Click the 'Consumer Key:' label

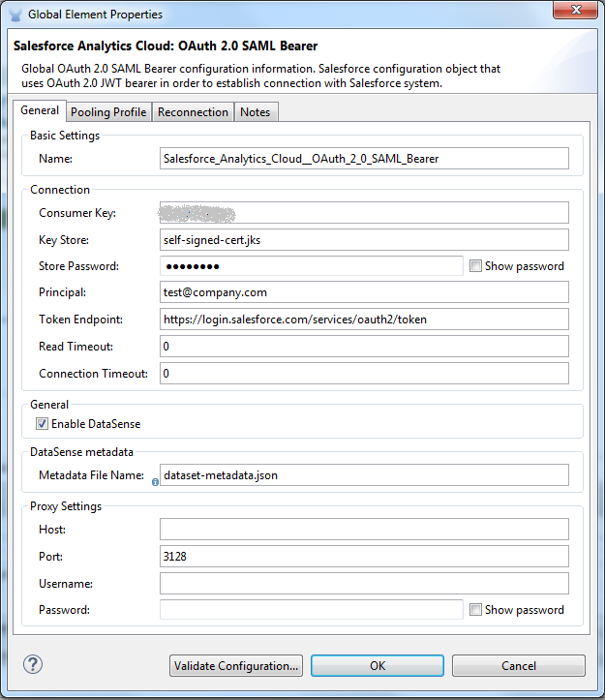click(77, 213)
